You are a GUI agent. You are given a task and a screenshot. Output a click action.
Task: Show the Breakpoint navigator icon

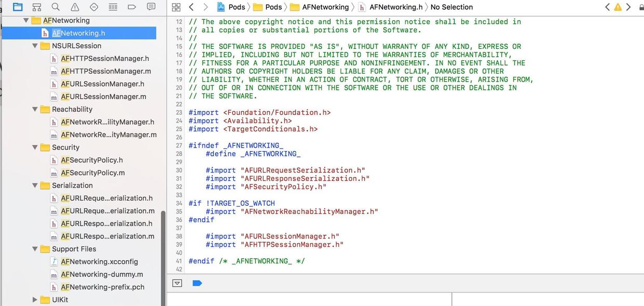coord(132,7)
